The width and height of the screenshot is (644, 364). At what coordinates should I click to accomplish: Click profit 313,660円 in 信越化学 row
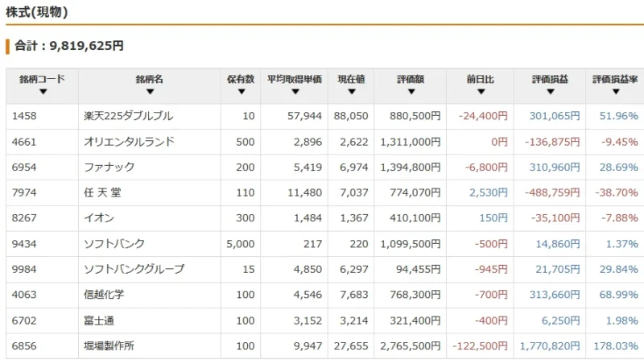pos(555,295)
